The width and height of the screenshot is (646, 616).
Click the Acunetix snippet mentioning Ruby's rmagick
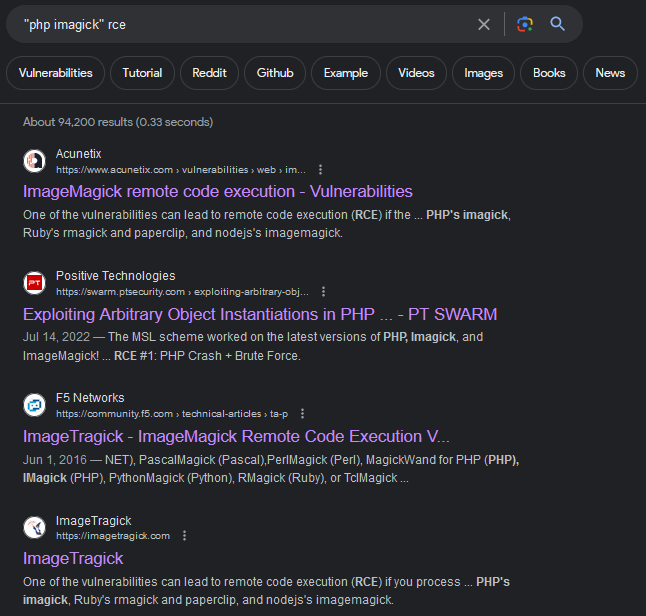coord(267,224)
